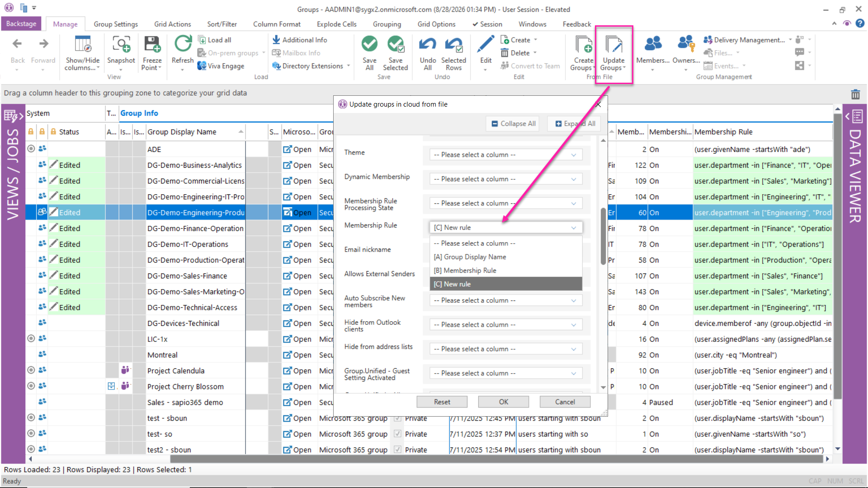Click the trash icon in grouping zone

tap(855, 94)
